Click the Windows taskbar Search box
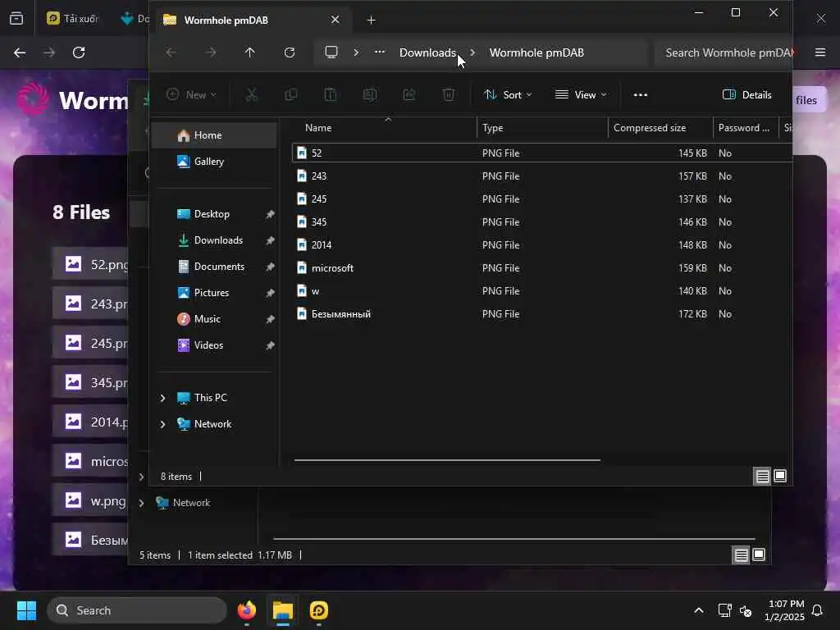The width and height of the screenshot is (840, 630). 137,610
